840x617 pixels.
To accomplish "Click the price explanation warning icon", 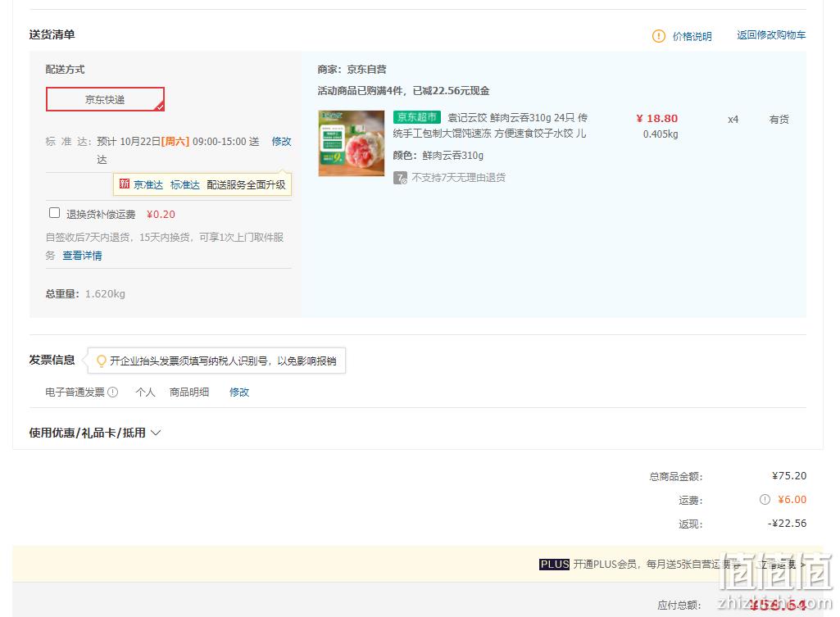I will point(658,36).
